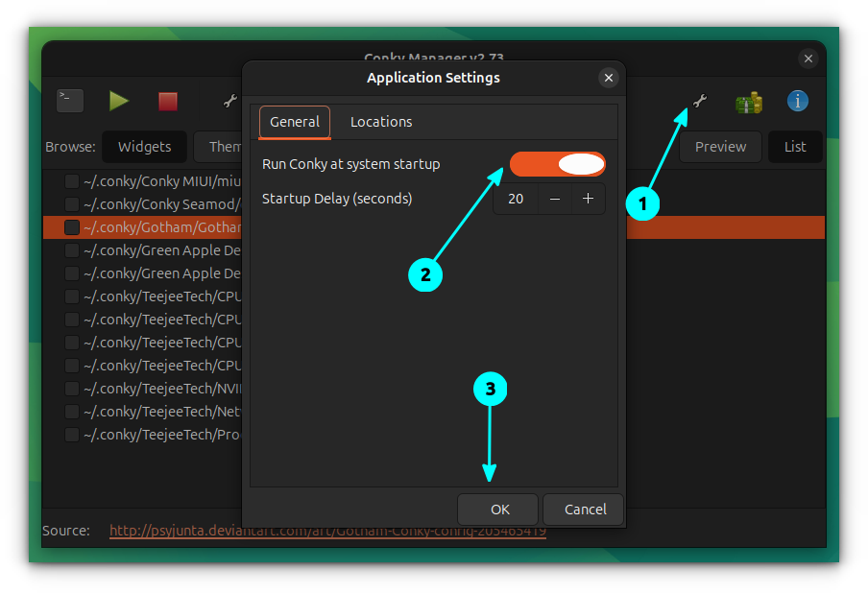Enable the Conky MIUI widget checkbox

(x=72, y=181)
